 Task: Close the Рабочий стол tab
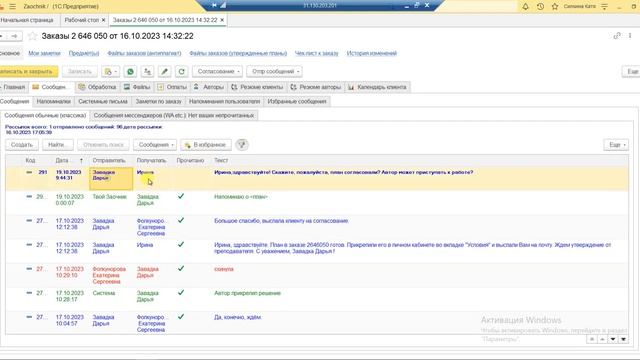coord(104,20)
